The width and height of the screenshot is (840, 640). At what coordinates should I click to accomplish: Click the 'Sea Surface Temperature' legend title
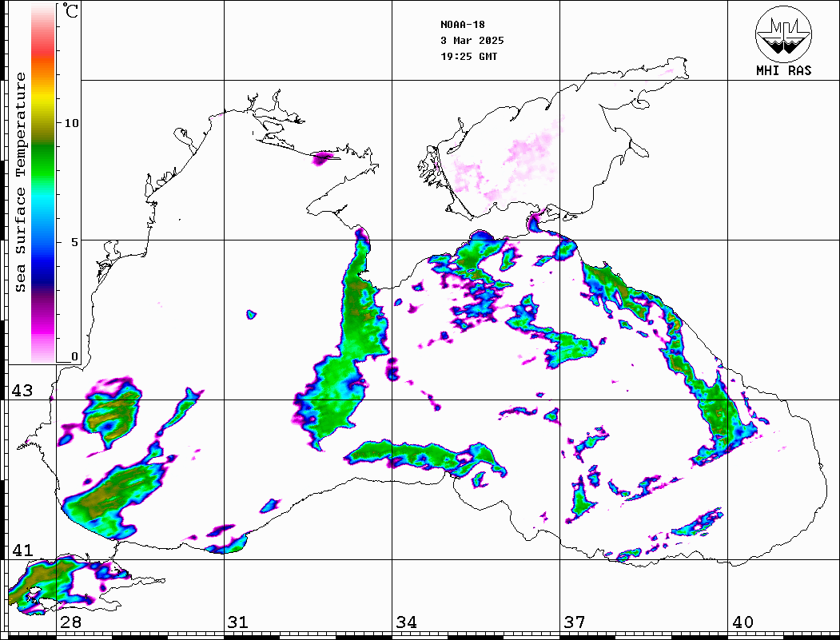point(20,182)
